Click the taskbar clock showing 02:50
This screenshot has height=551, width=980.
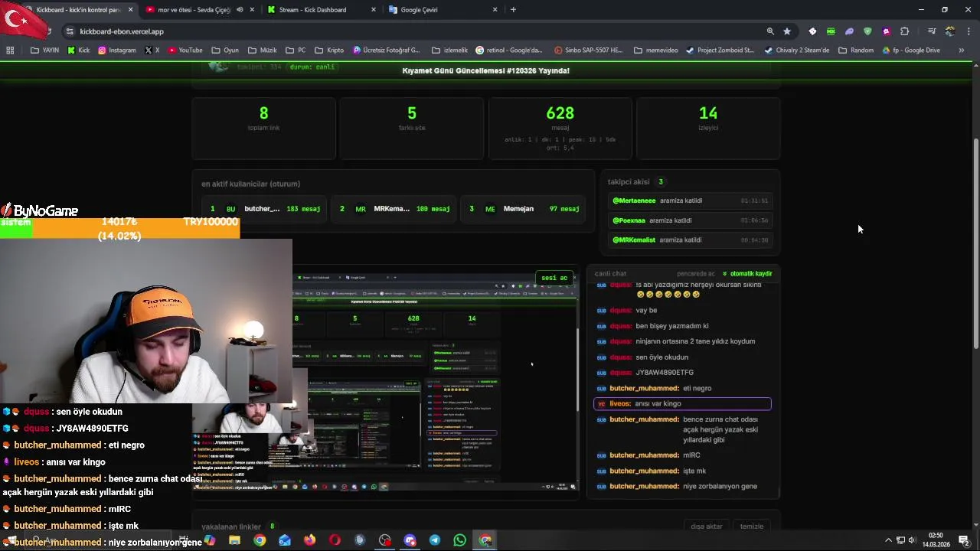[936, 540]
